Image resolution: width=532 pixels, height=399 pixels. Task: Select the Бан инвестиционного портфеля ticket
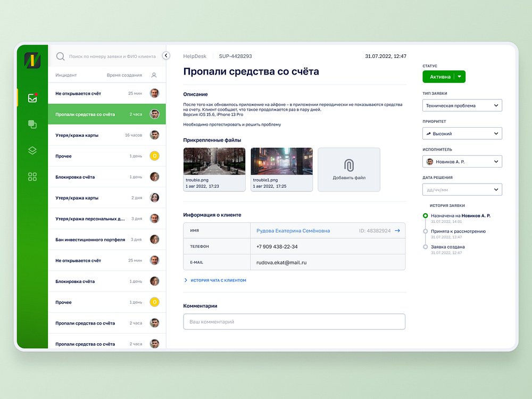[x=90, y=240]
